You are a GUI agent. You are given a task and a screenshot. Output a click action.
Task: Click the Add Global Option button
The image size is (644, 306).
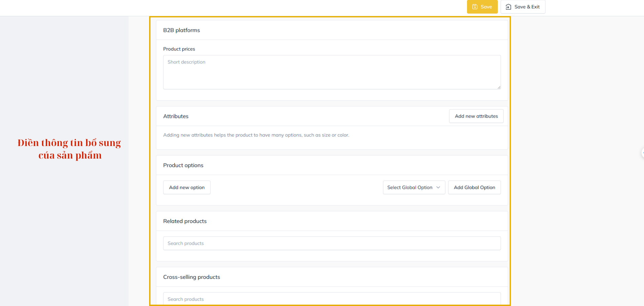[x=474, y=187]
